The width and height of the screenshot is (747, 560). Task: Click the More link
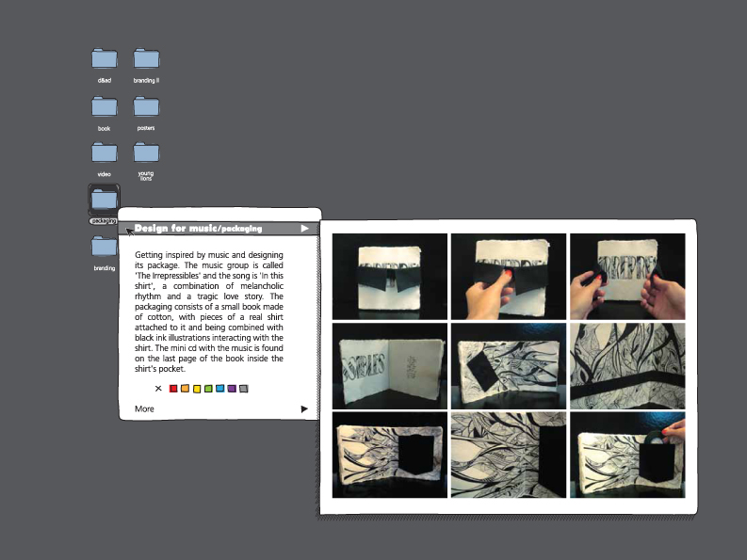tap(144, 409)
